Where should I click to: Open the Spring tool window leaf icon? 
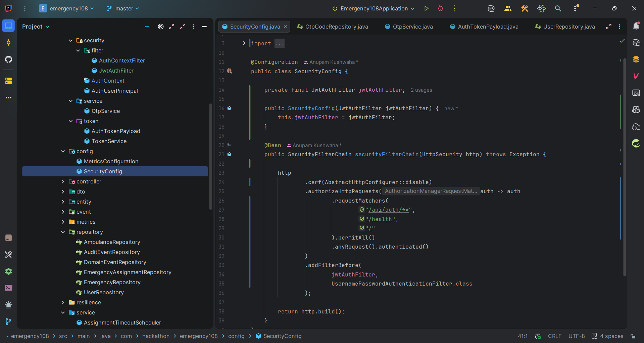(x=636, y=143)
